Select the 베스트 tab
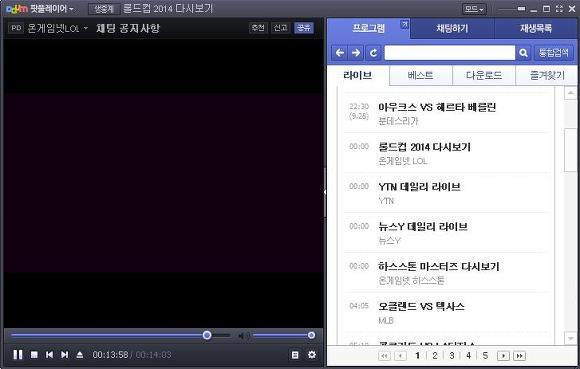The image size is (580, 369). (421, 75)
